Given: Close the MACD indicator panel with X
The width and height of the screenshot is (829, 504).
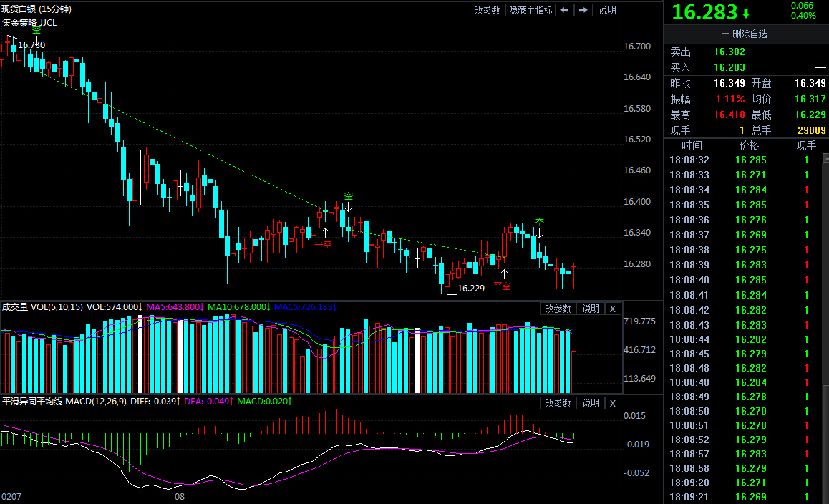Looking at the screenshot, I should pyautogui.click(x=613, y=404).
